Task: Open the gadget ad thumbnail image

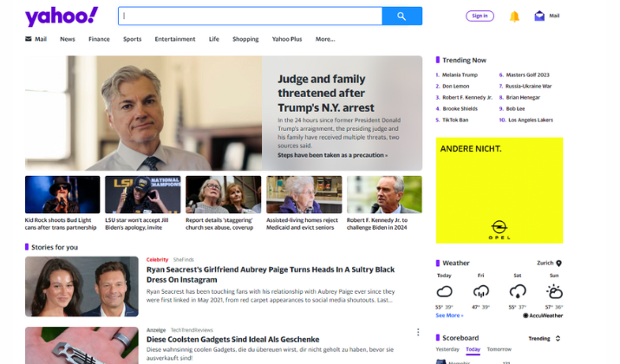Action: (x=82, y=346)
